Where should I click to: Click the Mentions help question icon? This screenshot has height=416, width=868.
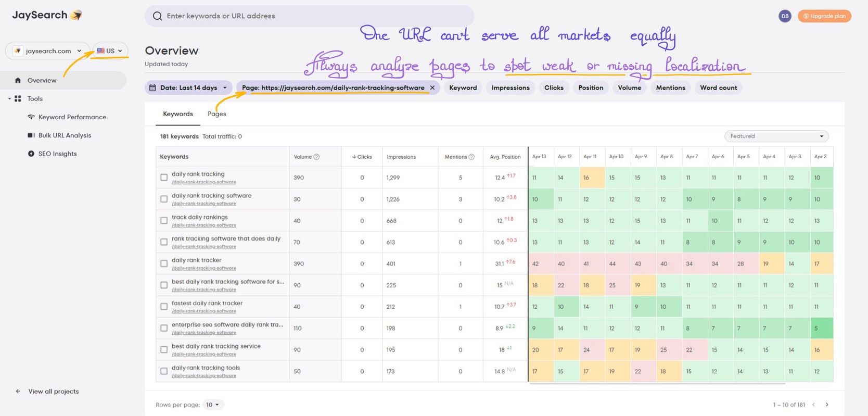pos(471,157)
